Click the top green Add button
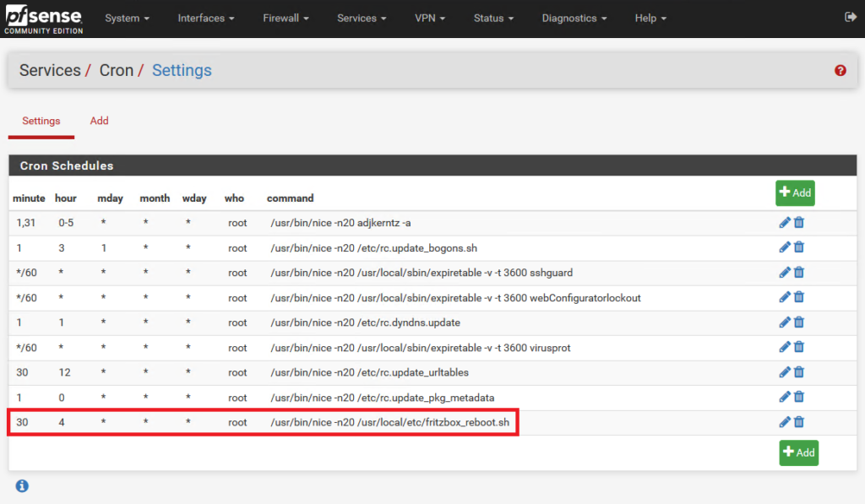 coord(795,192)
